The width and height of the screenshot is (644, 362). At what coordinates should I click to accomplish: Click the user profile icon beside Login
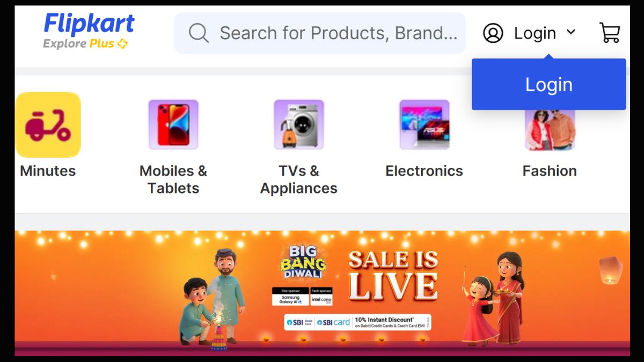(493, 33)
